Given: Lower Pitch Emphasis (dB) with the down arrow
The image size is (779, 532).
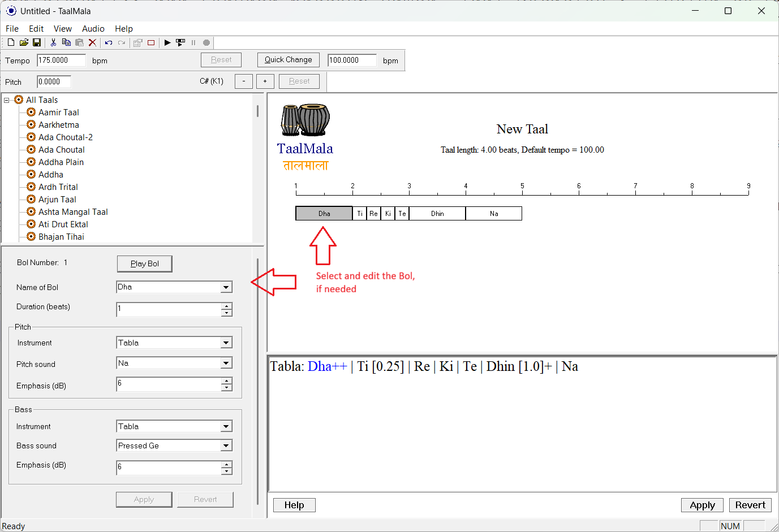Looking at the screenshot, I should pyautogui.click(x=226, y=387).
